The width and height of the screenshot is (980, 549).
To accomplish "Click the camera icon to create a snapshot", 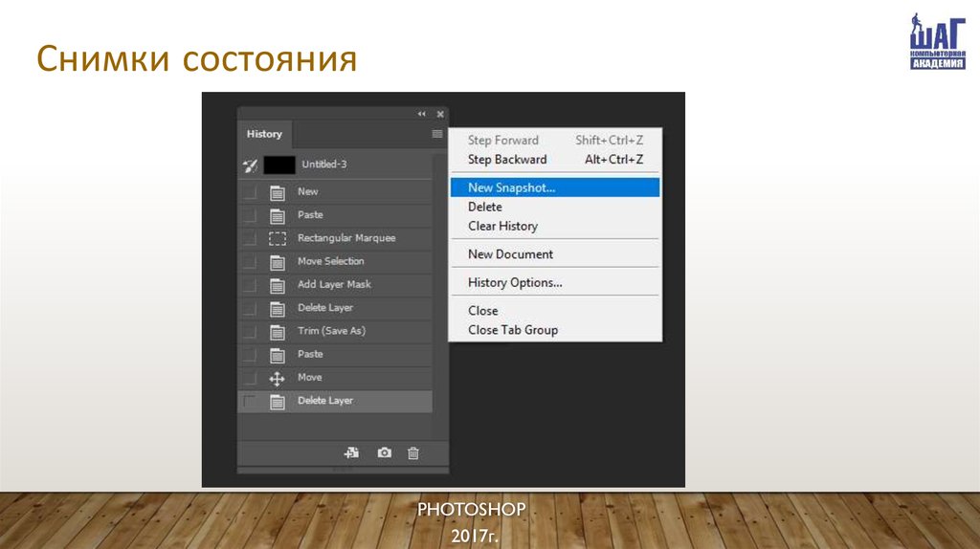I will 385,453.
